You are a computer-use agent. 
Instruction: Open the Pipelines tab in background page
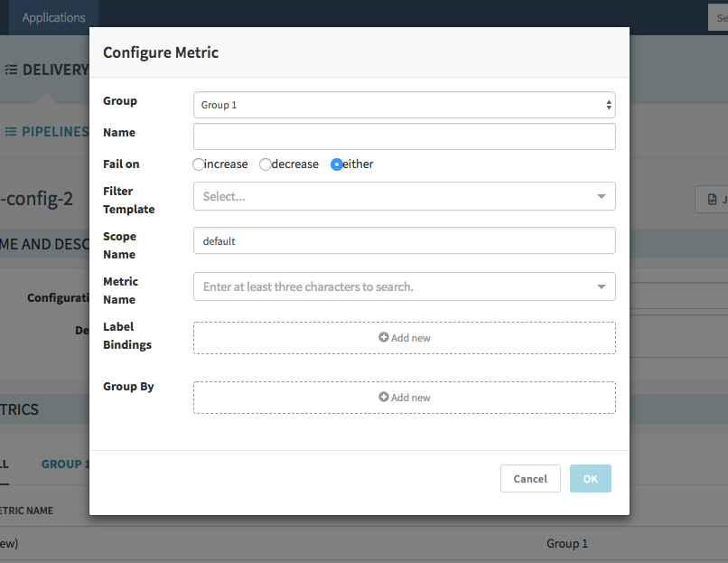point(46,131)
